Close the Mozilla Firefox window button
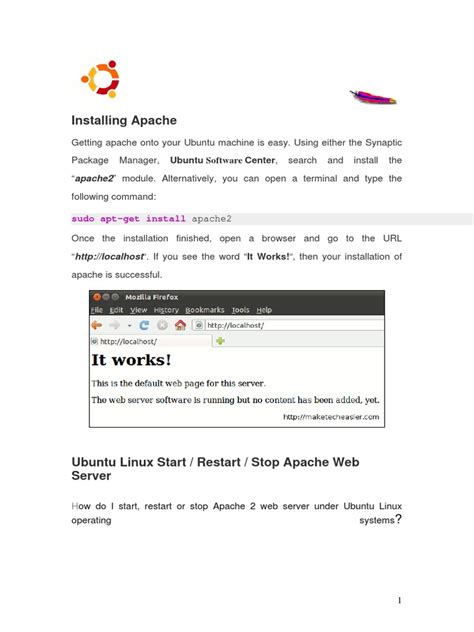Screen dimensions: 474x632 point(97,297)
